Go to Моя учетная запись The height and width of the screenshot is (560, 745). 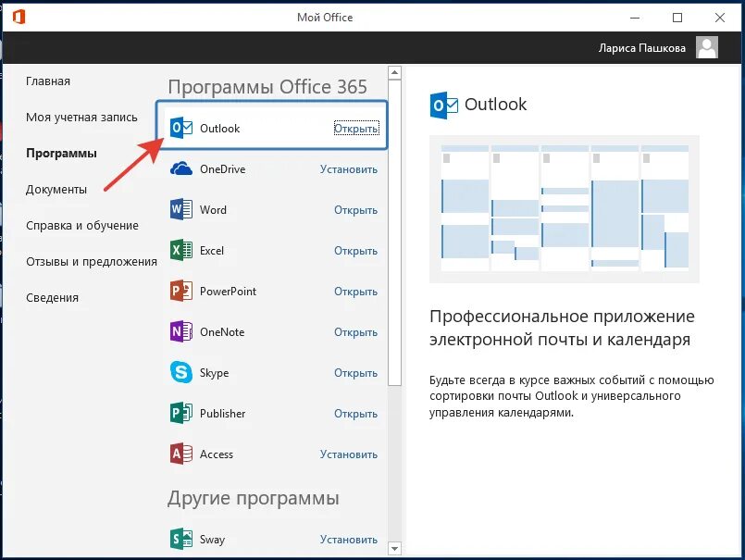tap(81, 118)
